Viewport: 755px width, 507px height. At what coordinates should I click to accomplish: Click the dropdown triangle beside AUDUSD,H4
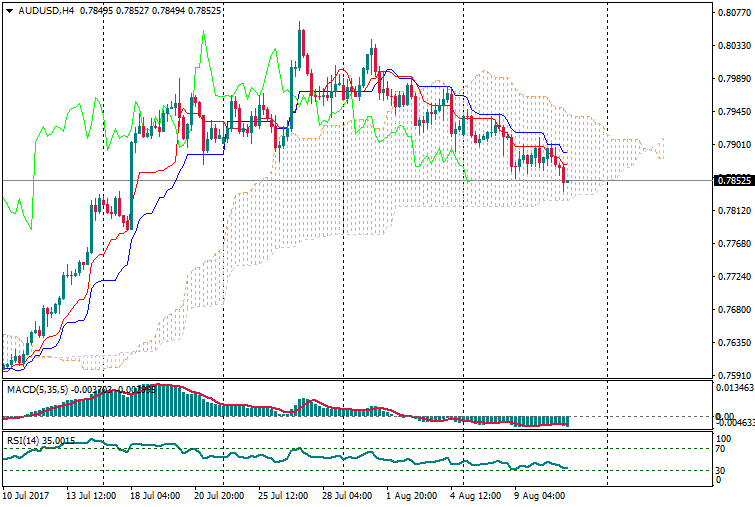click(9, 11)
